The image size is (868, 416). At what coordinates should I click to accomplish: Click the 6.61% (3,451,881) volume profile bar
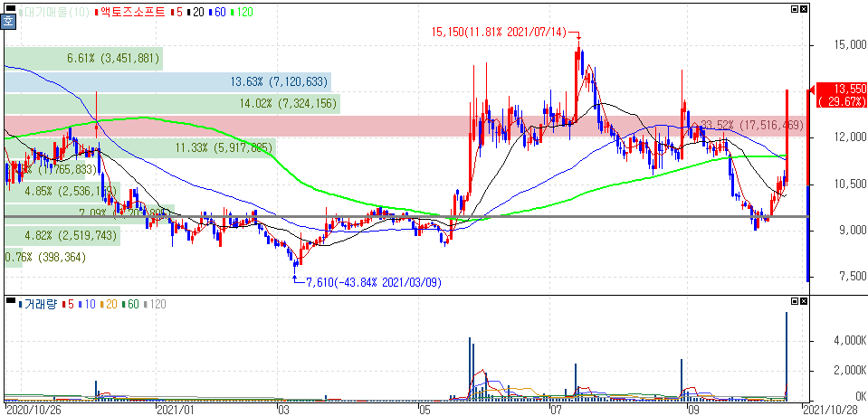[83, 59]
